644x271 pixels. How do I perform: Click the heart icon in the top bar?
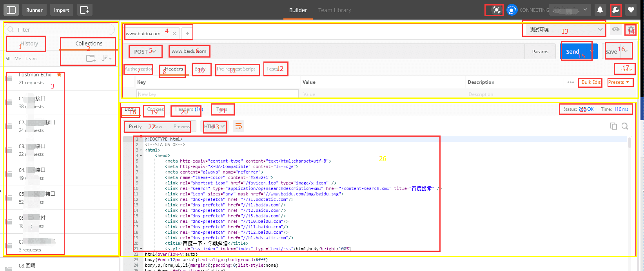pyautogui.click(x=631, y=10)
